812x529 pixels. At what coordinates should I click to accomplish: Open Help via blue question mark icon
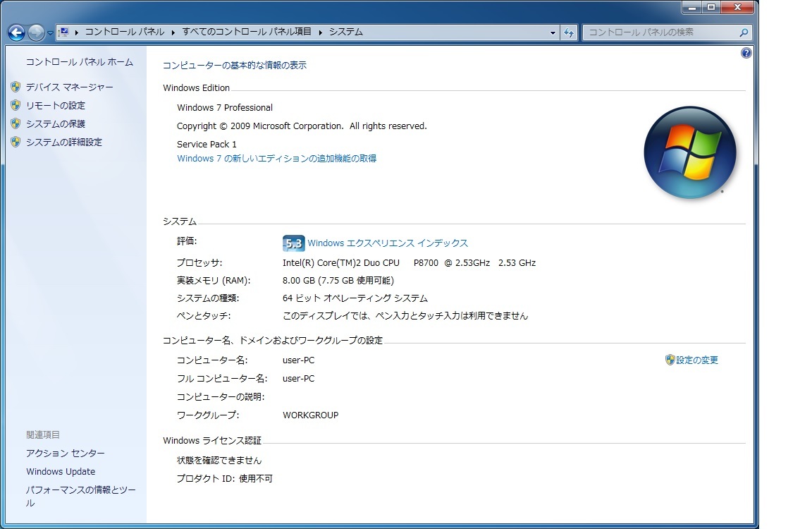click(746, 53)
